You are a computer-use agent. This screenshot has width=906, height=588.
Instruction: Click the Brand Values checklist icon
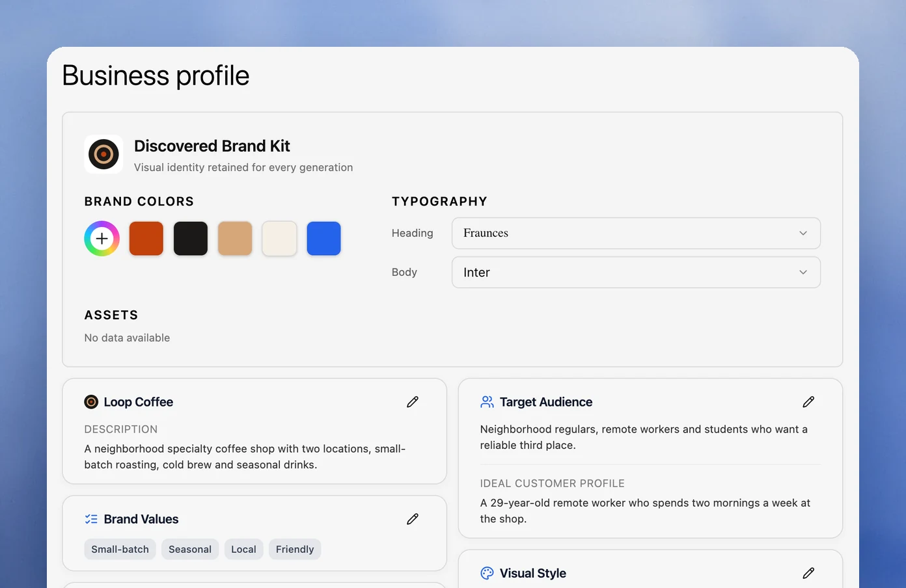click(91, 519)
